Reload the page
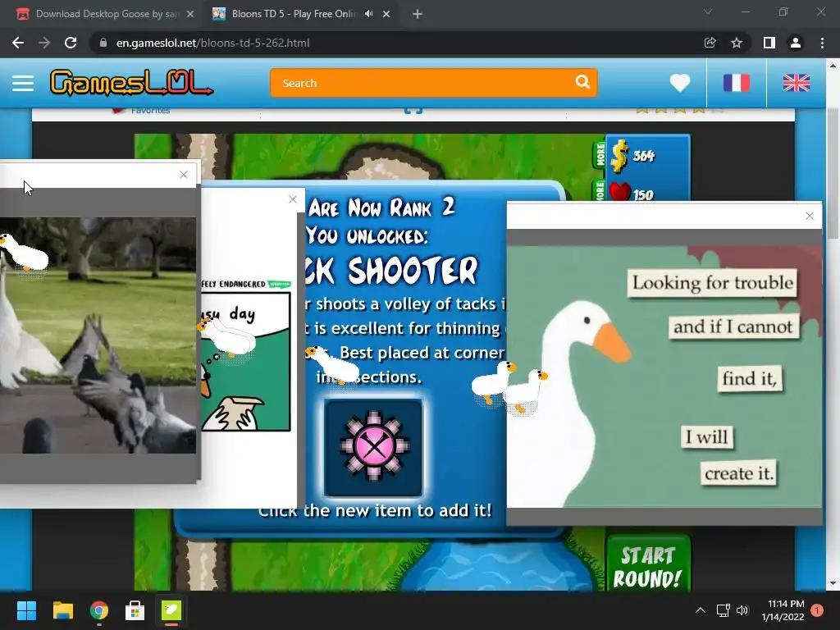 tap(71, 43)
